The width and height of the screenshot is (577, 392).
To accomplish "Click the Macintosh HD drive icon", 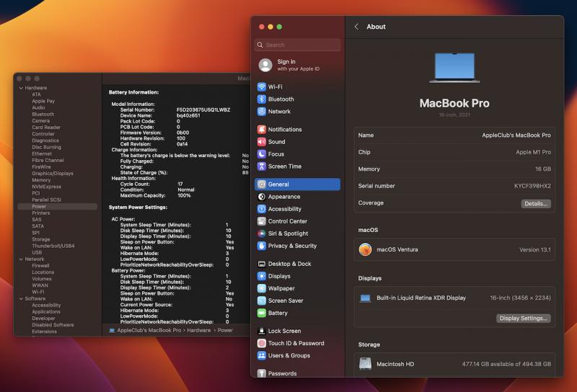I will tap(365, 364).
